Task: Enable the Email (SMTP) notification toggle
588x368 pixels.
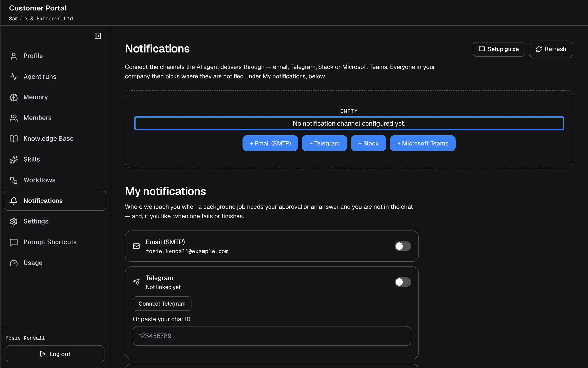Action: point(403,246)
